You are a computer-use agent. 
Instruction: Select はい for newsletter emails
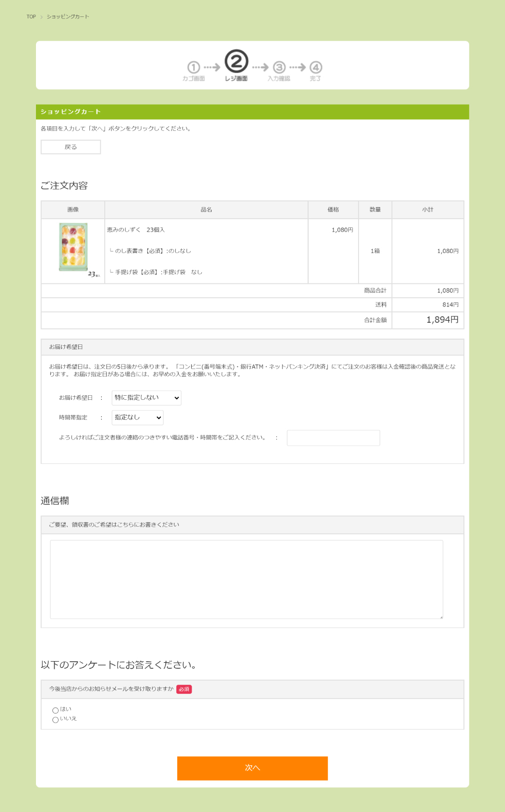[55, 710]
